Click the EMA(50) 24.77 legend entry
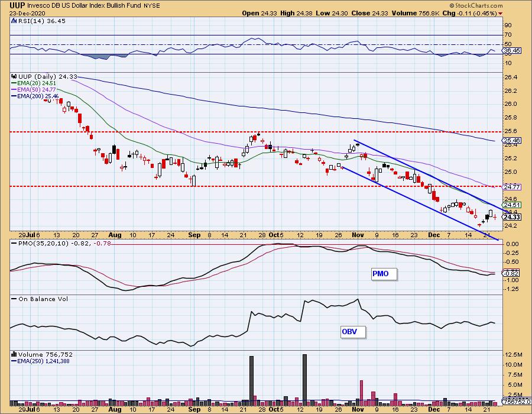 tap(34, 89)
